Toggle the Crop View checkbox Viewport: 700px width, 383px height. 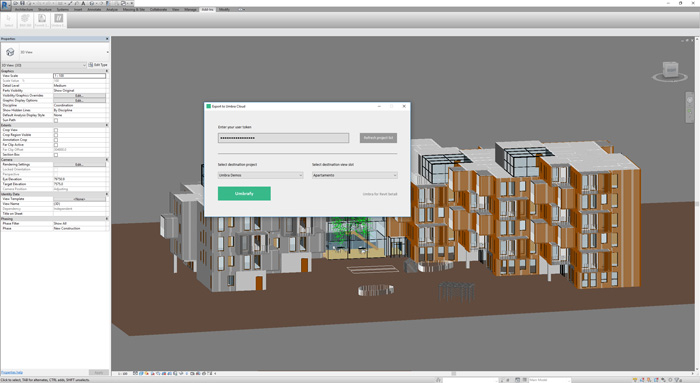pyautogui.click(x=56, y=130)
